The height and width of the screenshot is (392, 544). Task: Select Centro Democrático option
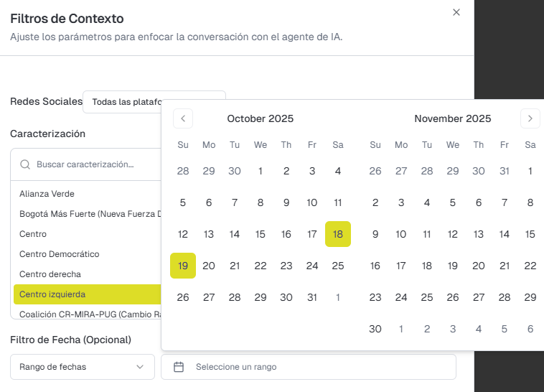click(60, 254)
